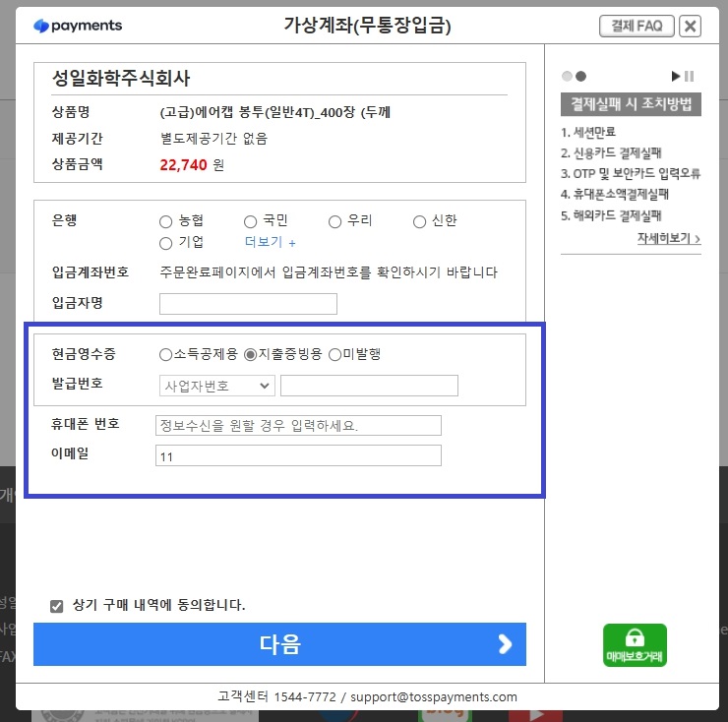Select the first slide indicator dot
The width and height of the screenshot is (728, 722).
(x=567, y=76)
